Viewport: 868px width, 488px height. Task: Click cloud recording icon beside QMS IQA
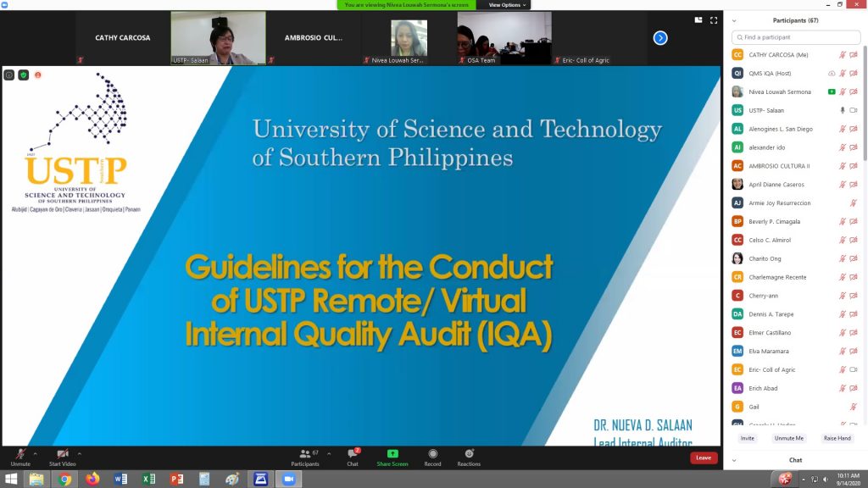coord(832,73)
